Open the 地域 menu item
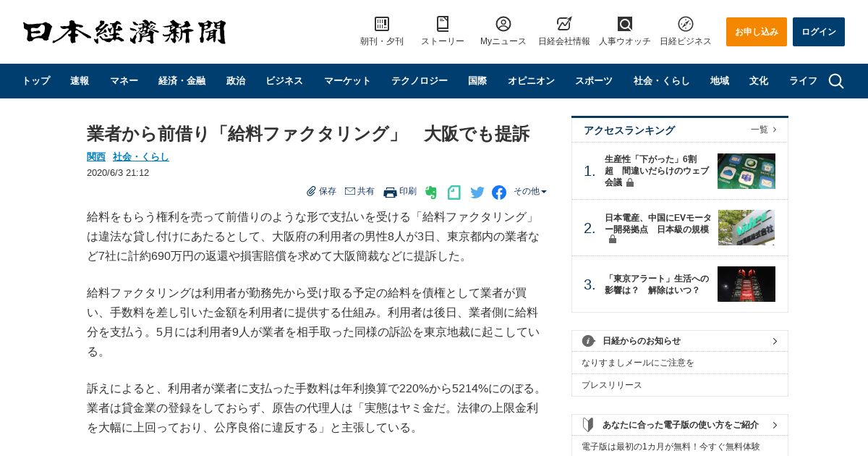This screenshot has height=456, width=868. [x=720, y=81]
